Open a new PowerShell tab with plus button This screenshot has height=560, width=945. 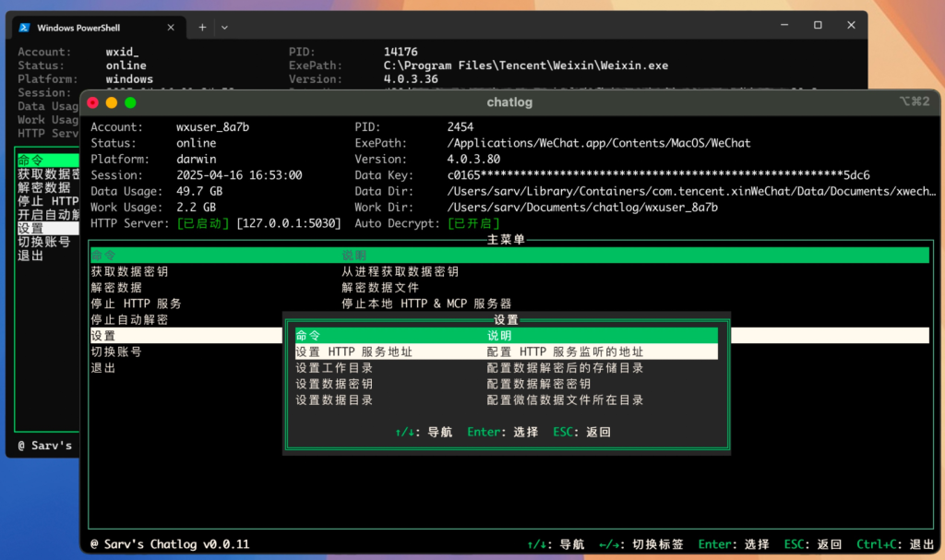tap(202, 27)
